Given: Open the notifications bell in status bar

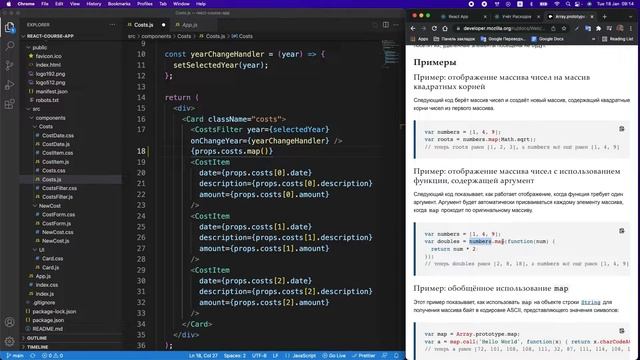Looking at the screenshot, I should click(396, 356).
